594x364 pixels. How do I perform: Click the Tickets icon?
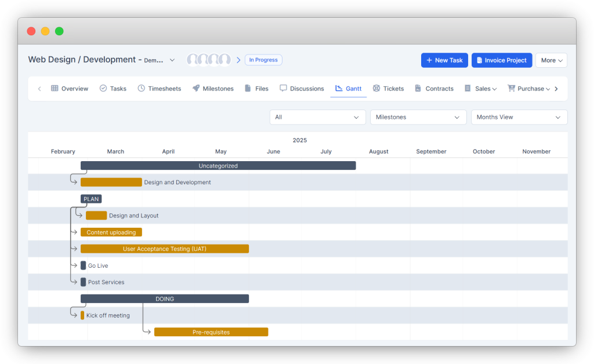point(377,88)
